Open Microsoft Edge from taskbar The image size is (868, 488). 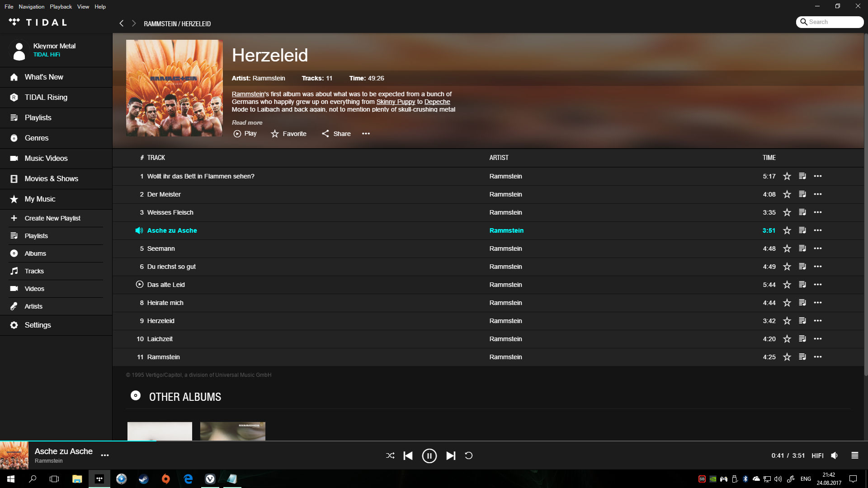(x=188, y=479)
